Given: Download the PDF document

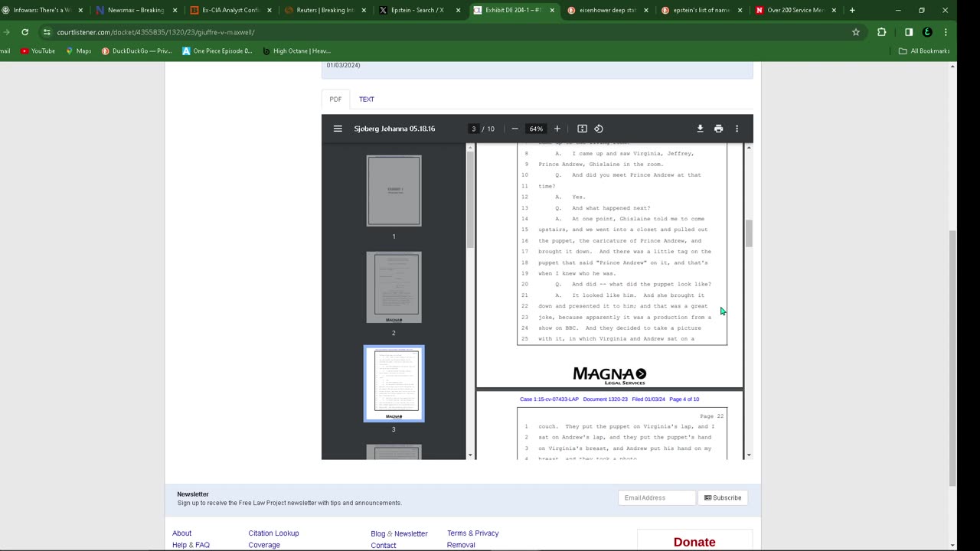Looking at the screenshot, I should [x=700, y=129].
